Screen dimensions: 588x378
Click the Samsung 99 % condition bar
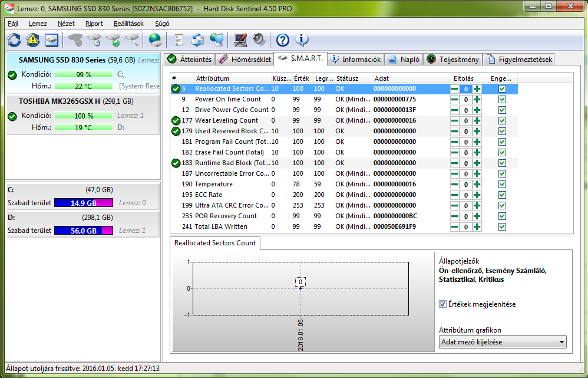(84, 74)
